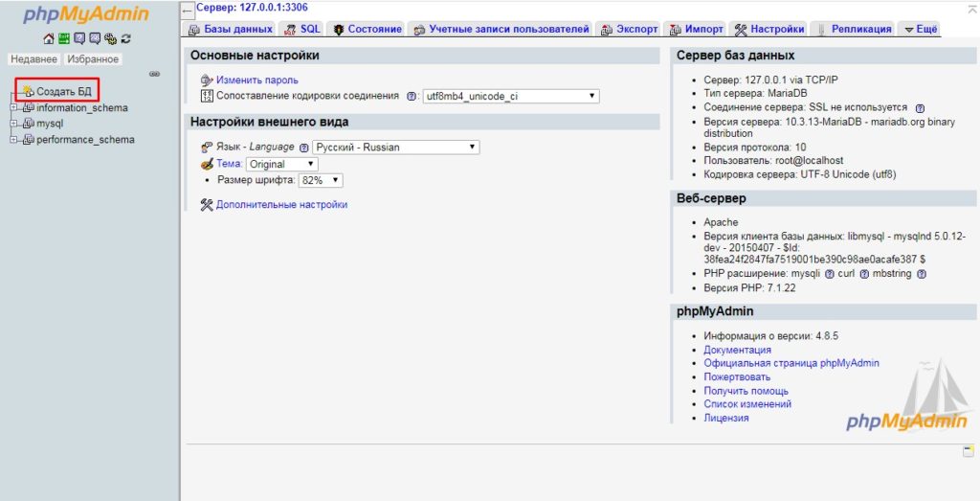Click the Получить помощь link
This screenshot has width=980, height=501.
746,390
